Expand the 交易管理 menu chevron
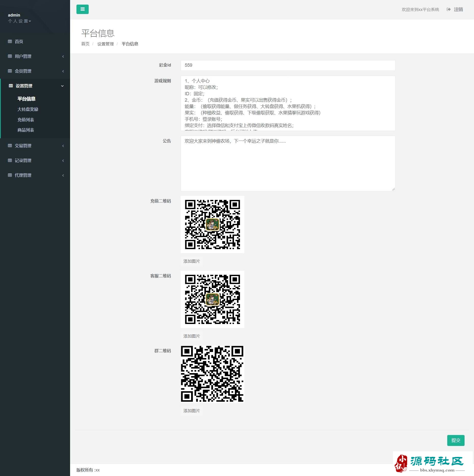474x476 pixels. pos(63,146)
